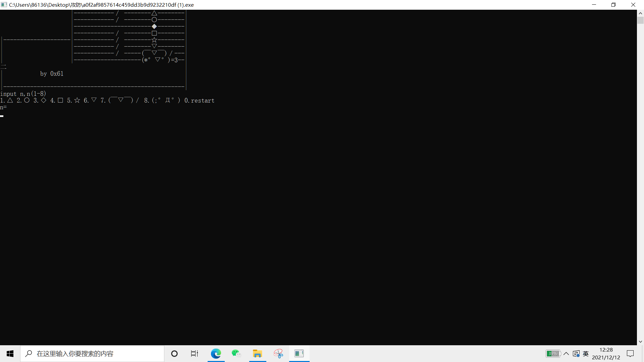Open the Windows Start menu
This screenshot has width=644, height=362.
pos(10,354)
